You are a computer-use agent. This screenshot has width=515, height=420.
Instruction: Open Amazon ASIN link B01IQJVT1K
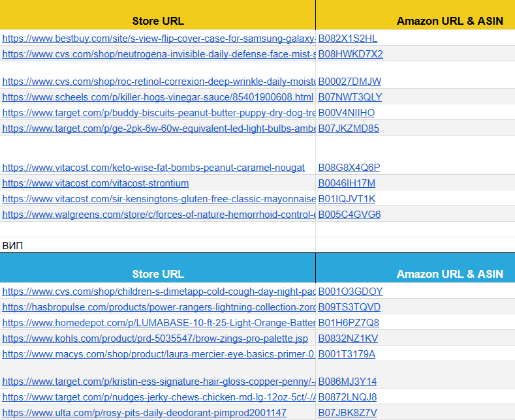tap(347, 199)
